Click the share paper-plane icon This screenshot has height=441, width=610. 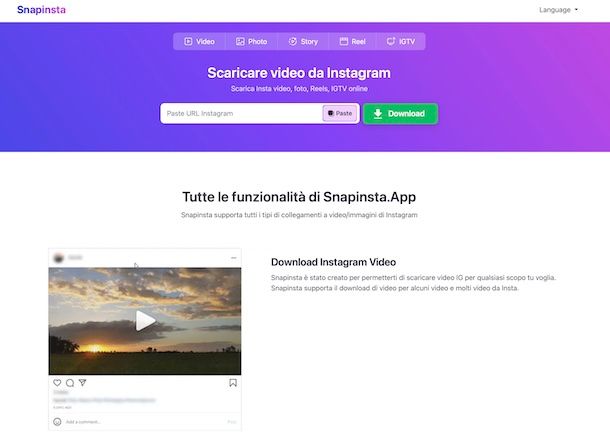click(x=82, y=383)
